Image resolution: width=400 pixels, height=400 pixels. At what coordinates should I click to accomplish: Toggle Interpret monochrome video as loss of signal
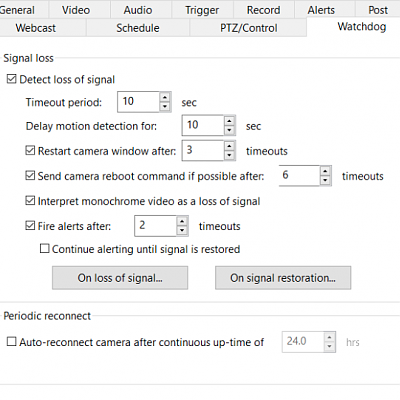[x=30, y=201]
